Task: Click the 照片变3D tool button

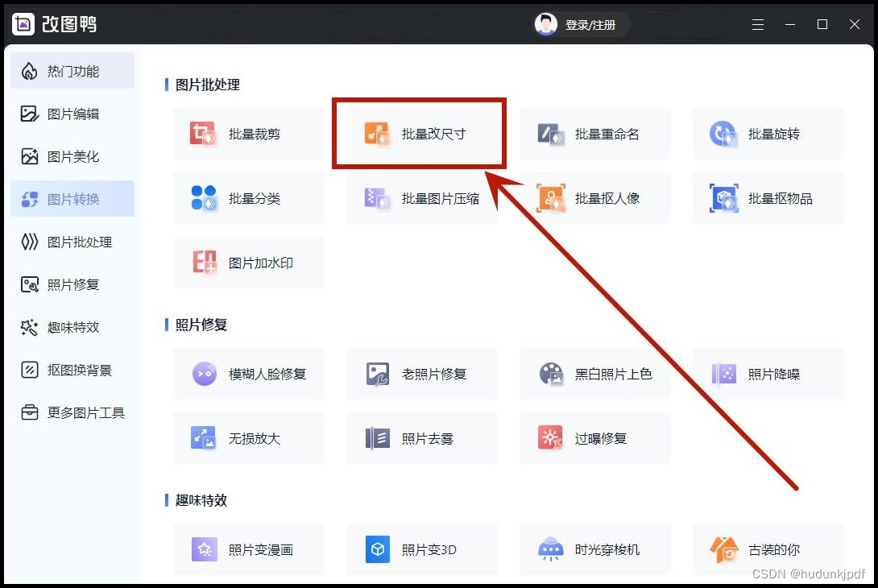Action: pyautogui.click(x=421, y=549)
